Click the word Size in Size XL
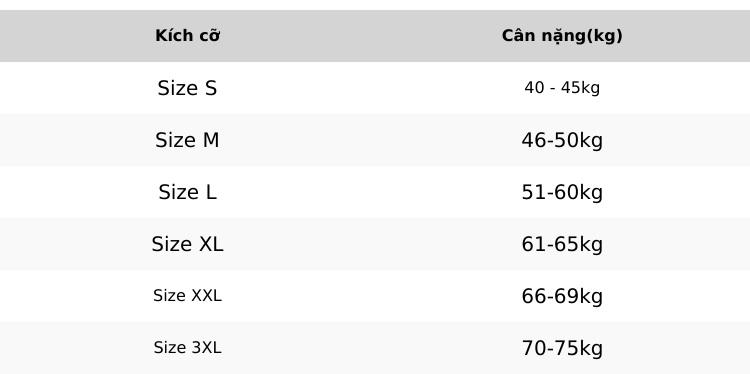The width and height of the screenshot is (750, 374). 171,244
